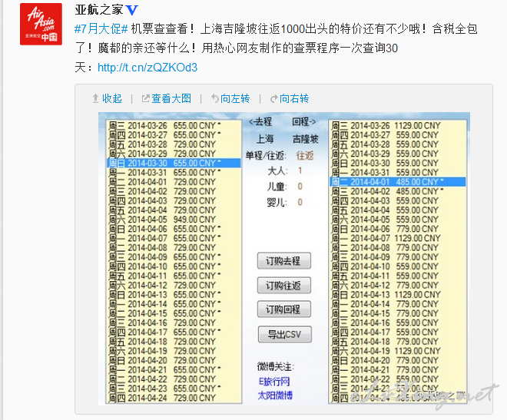Select outbound row 2014-04-01 729.00 CNY
This screenshot has height=420, width=507.
174,181
